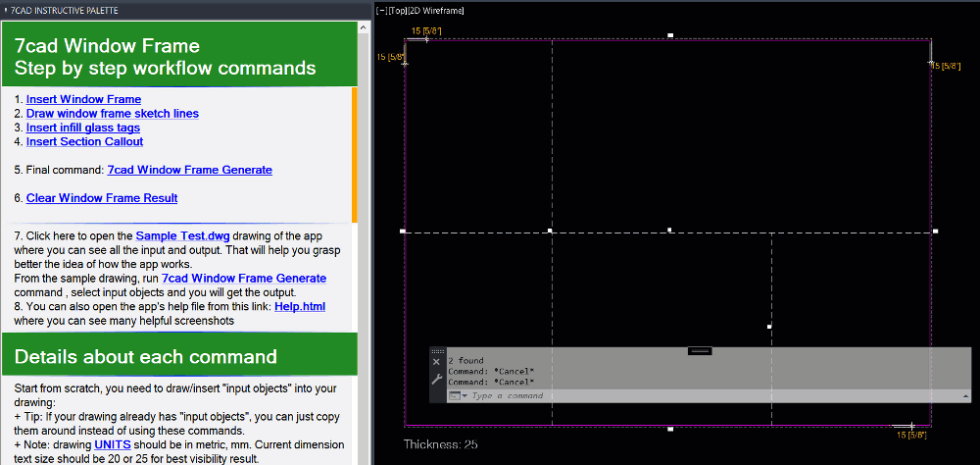The width and height of the screenshot is (980, 465).
Task: Open the Help.html link
Action: [300, 307]
